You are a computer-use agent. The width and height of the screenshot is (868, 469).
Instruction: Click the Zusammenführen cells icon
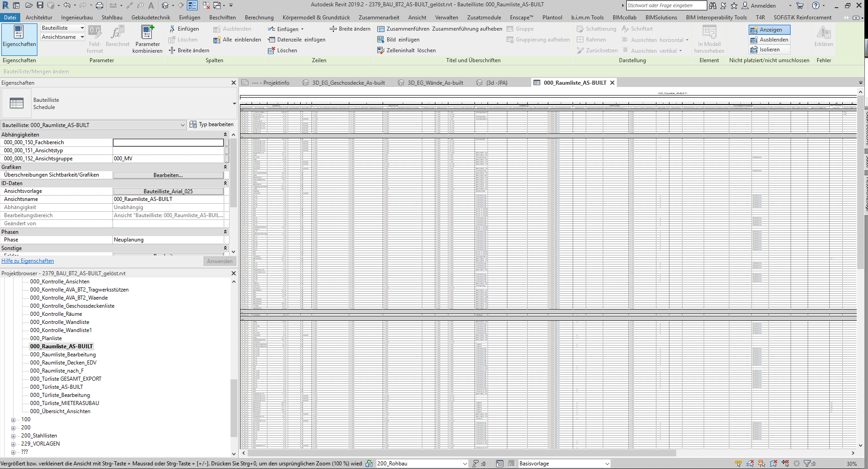[x=381, y=29]
